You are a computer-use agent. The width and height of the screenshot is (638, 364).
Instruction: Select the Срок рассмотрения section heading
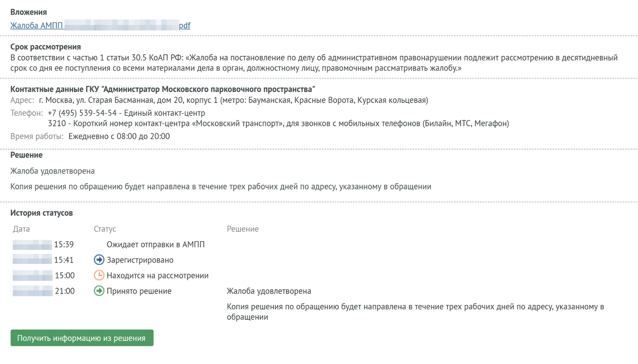pyautogui.click(x=46, y=47)
